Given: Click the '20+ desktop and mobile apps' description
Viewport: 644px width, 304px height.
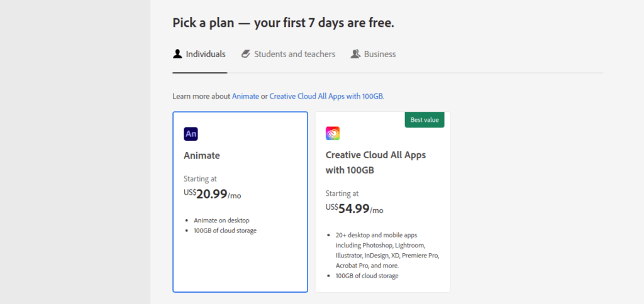Looking at the screenshot, I should coord(387,250).
